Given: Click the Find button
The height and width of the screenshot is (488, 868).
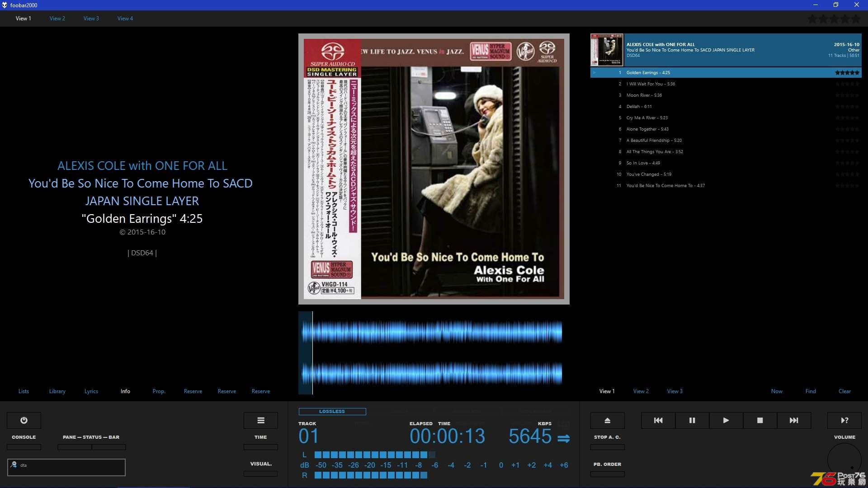Looking at the screenshot, I should tap(811, 391).
